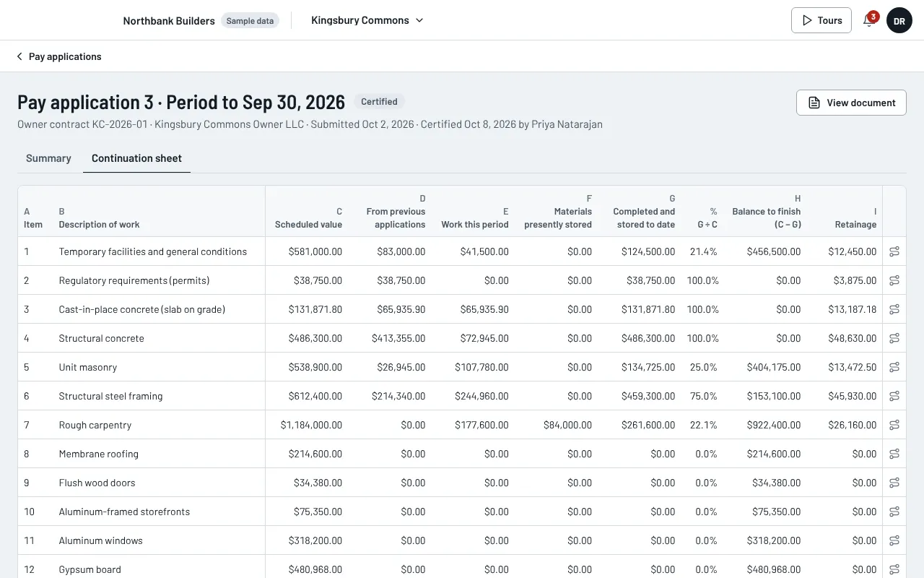Open row options for Cast-in-place concrete item

894,309
